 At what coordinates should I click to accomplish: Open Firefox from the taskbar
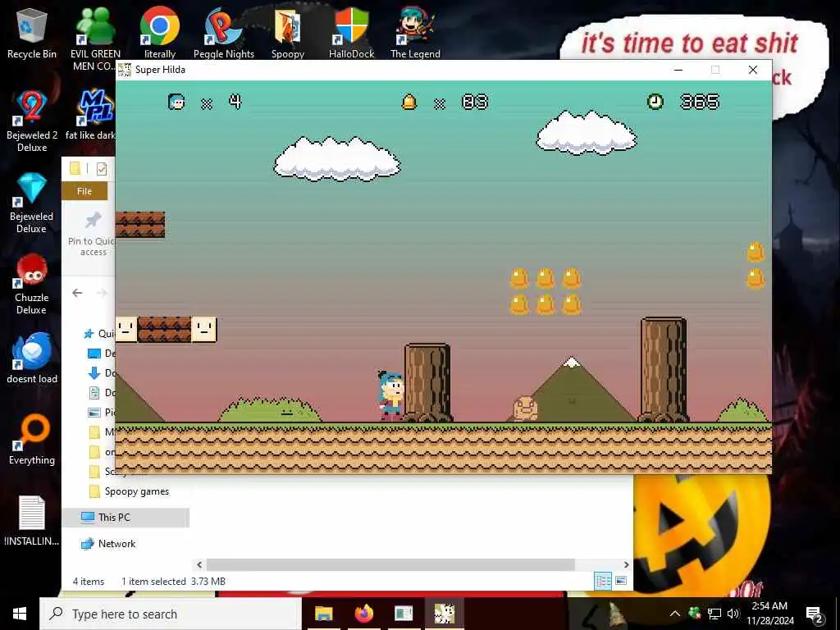(363, 614)
